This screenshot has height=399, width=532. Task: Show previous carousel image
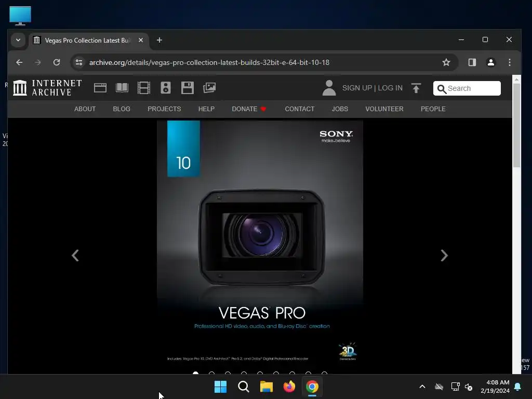pos(75,256)
